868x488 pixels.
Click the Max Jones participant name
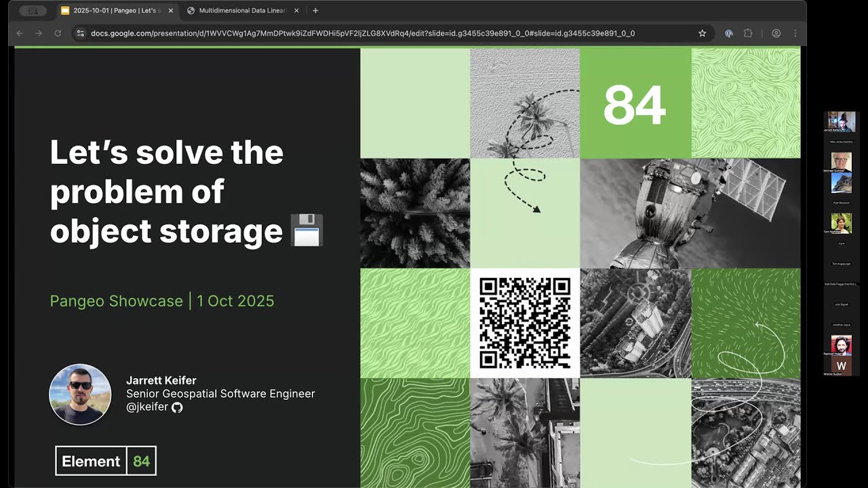[841, 142]
